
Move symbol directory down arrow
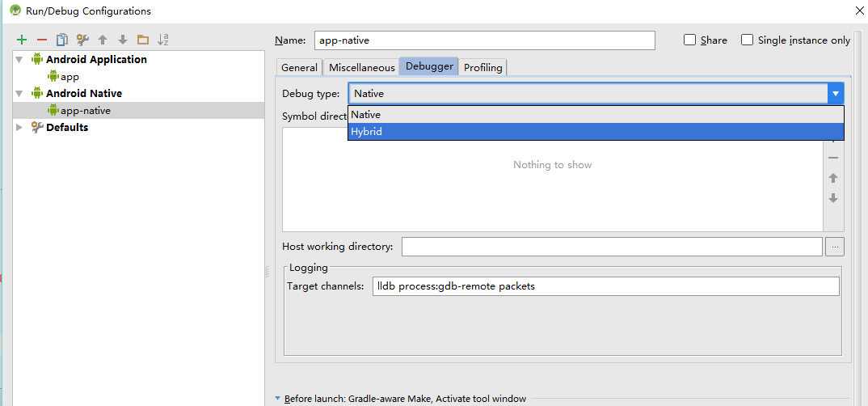click(833, 198)
